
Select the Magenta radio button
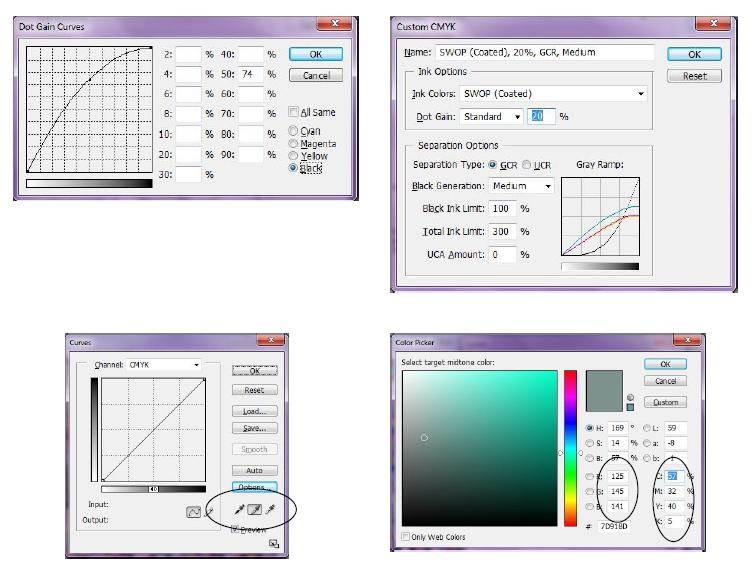coord(293,143)
